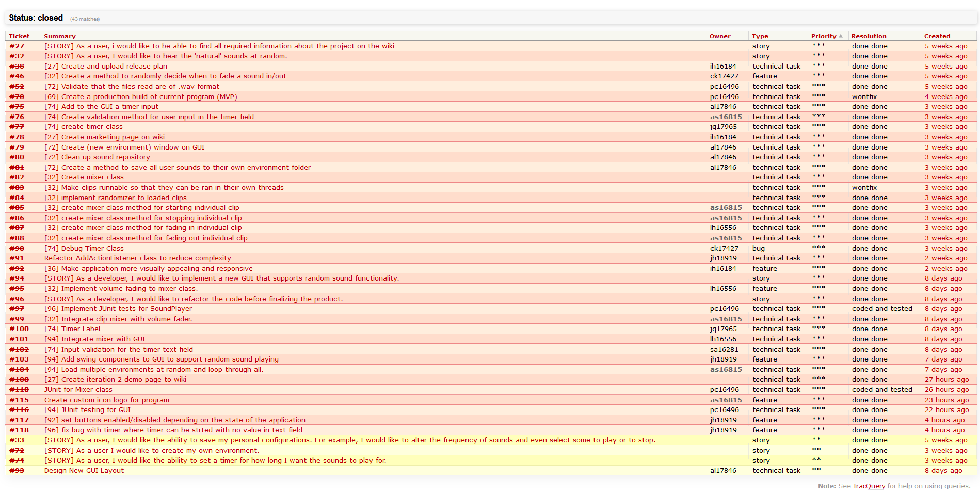Sort the table by the Ticket column header

[x=19, y=36]
